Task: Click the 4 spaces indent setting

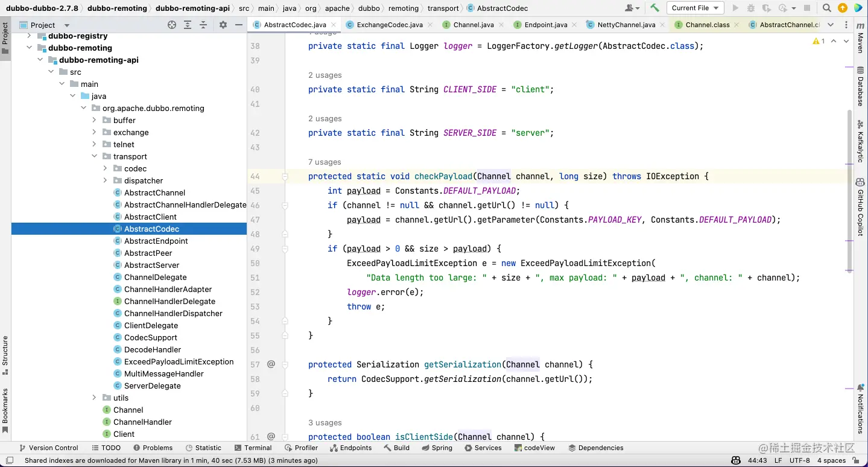Action: 831,460
